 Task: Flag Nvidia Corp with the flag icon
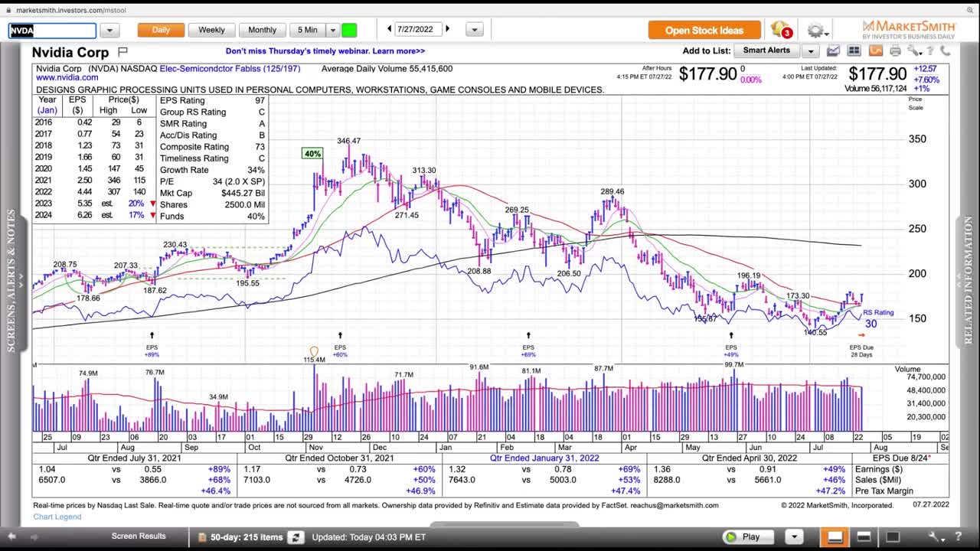click(x=122, y=52)
